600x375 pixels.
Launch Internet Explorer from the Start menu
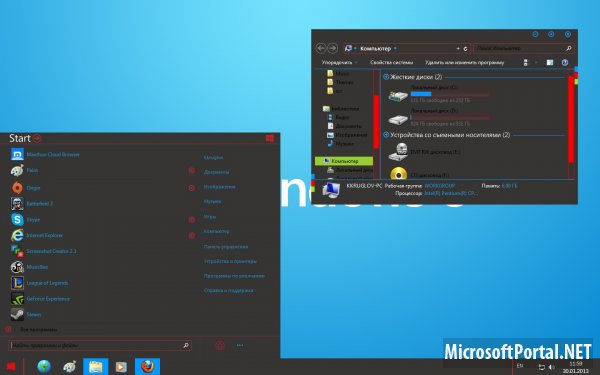(37, 235)
